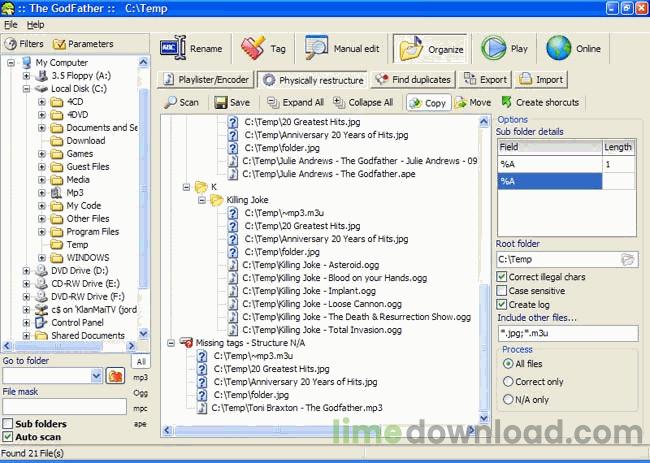This screenshot has width=650, height=463.
Task: Select the Correct only radio button
Action: pos(508,382)
